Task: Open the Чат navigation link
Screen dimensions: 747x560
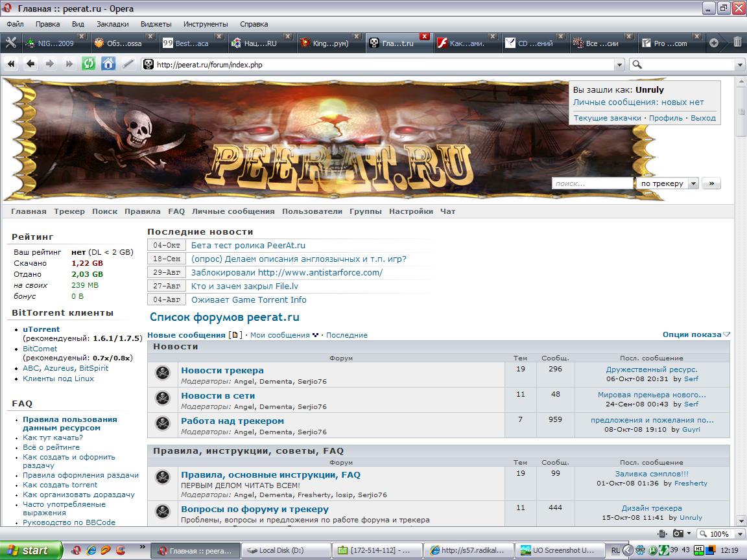Action: tap(447, 211)
